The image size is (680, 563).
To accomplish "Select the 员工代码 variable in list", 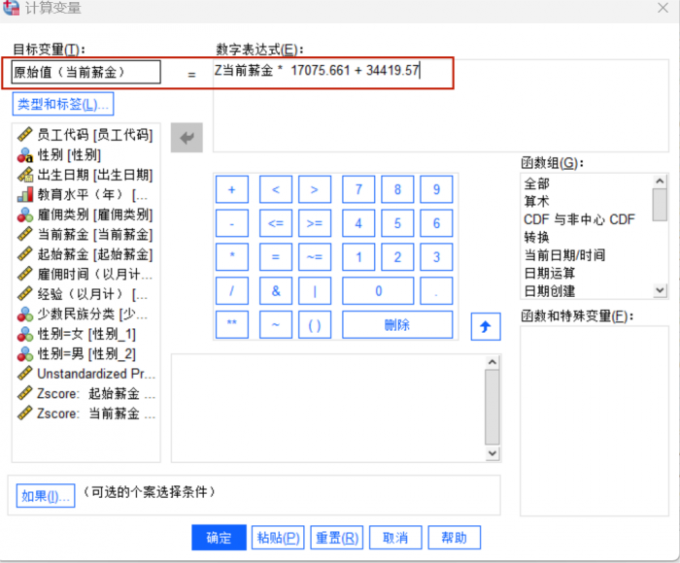I will click(x=85, y=135).
